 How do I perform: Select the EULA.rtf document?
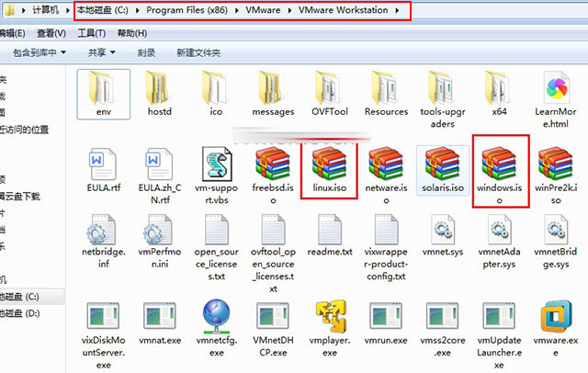[x=104, y=171]
